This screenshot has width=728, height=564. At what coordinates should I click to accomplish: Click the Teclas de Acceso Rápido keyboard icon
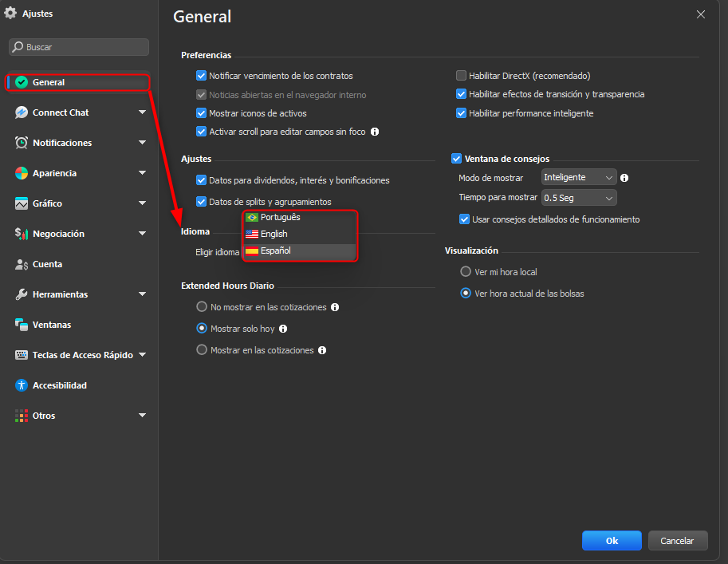point(22,355)
